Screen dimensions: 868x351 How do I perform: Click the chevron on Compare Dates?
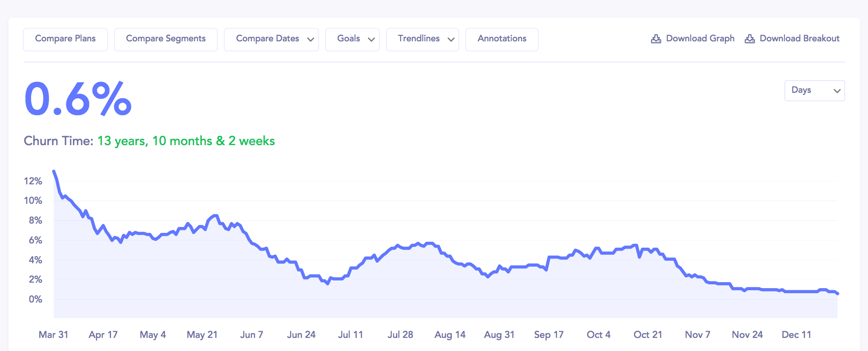click(311, 40)
